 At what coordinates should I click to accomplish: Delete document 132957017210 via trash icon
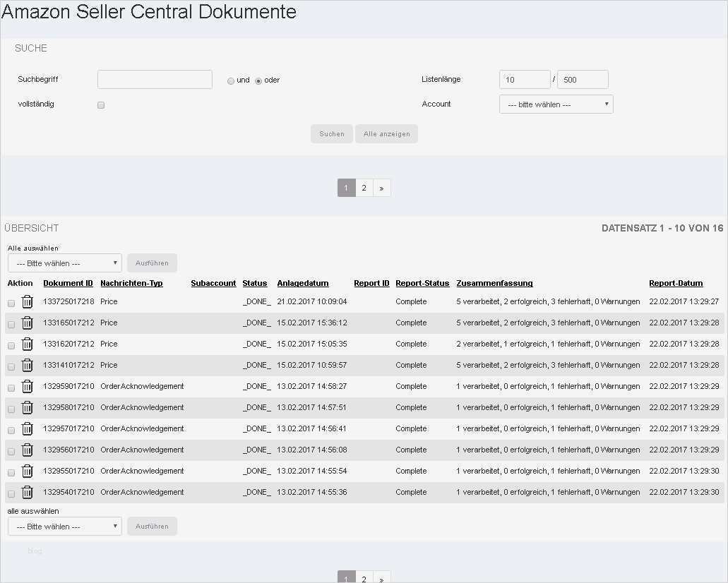28,428
